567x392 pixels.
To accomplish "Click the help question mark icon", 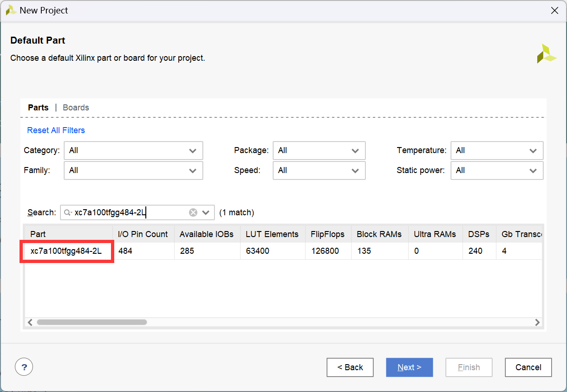I will 24,367.
